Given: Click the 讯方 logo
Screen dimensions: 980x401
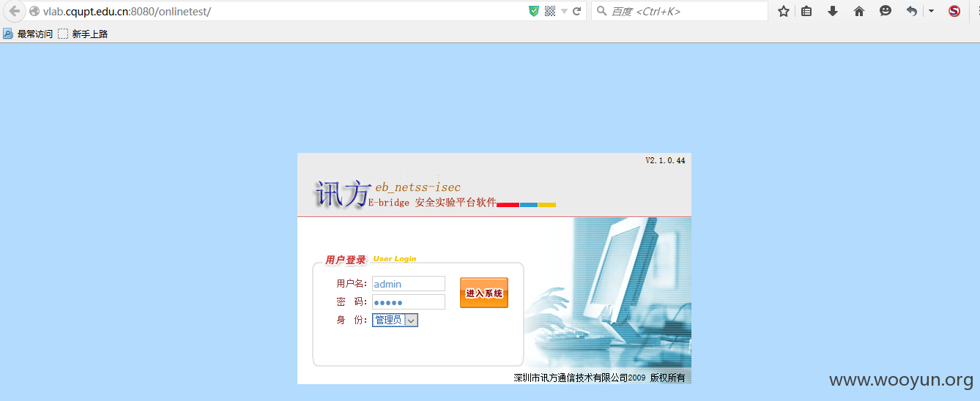Looking at the screenshot, I should pos(343,194).
